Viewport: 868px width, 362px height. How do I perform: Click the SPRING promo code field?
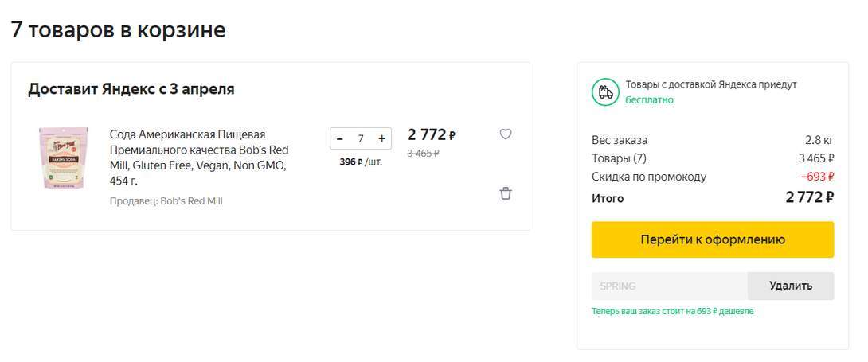pos(669,286)
